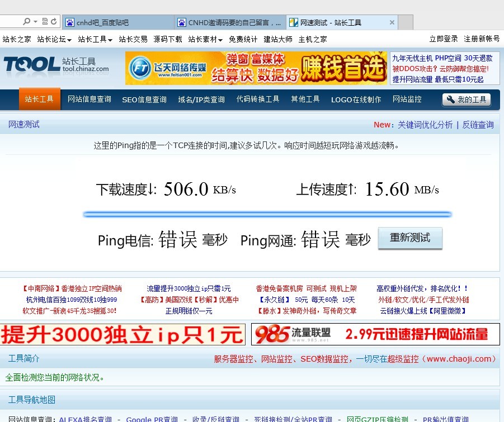Image resolution: width=504 pixels, height=422 pixels.
Task: Open 其他工具 nav menu
Action: (305, 99)
